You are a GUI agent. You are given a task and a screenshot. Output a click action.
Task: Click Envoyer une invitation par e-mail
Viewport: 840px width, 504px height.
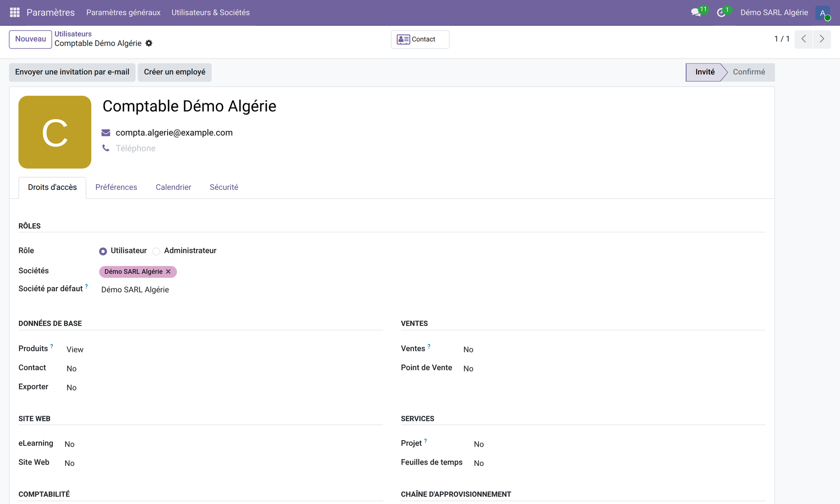click(72, 72)
